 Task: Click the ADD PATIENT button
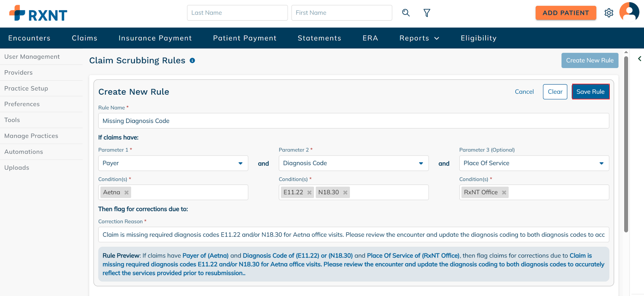click(x=566, y=13)
